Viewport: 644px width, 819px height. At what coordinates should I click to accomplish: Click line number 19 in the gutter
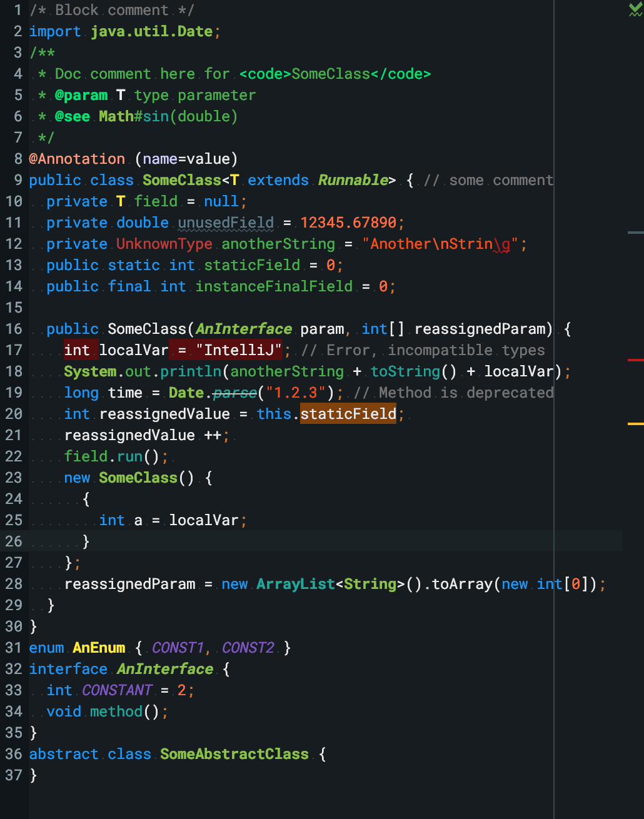tap(14, 392)
